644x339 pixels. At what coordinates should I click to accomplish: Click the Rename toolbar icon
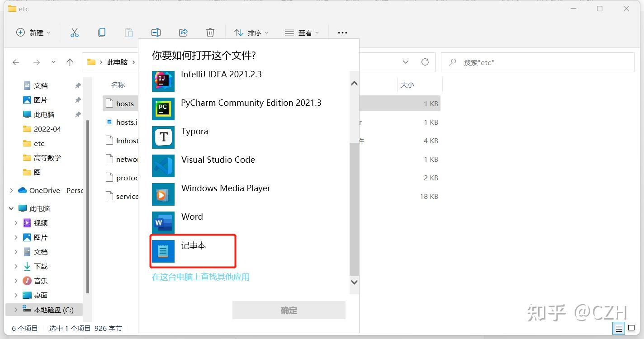tap(156, 33)
